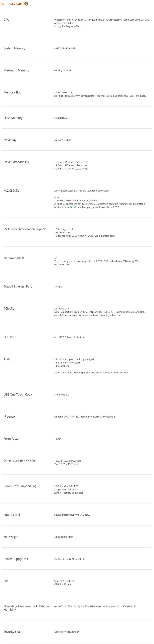Click the TS-473-4G model title
The width and height of the screenshot is (154, 644).
15,4
